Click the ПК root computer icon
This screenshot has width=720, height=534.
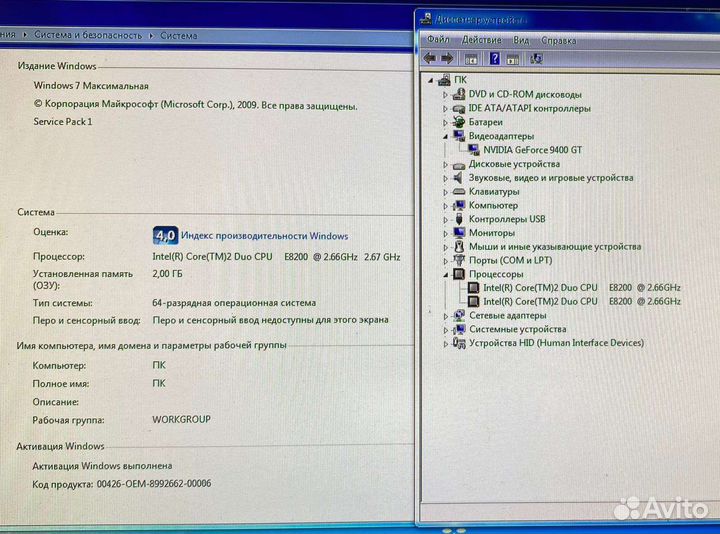(x=444, y=80)
